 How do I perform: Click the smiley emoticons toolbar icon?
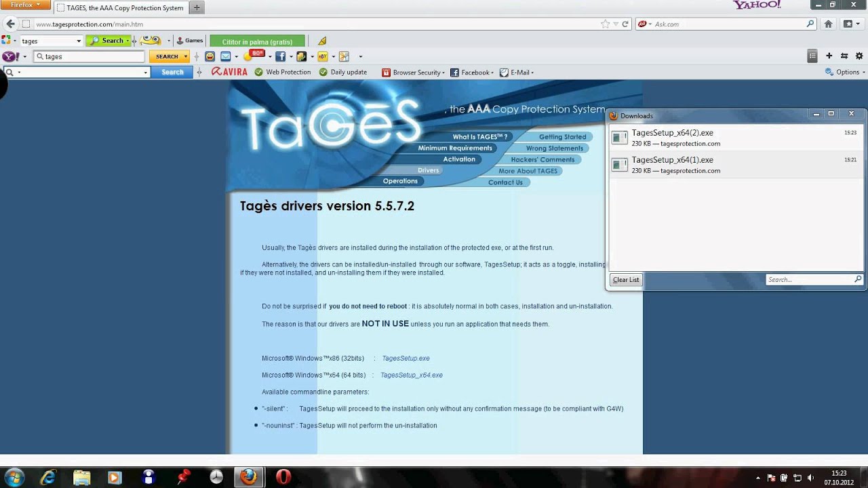[x=151, y=41]
